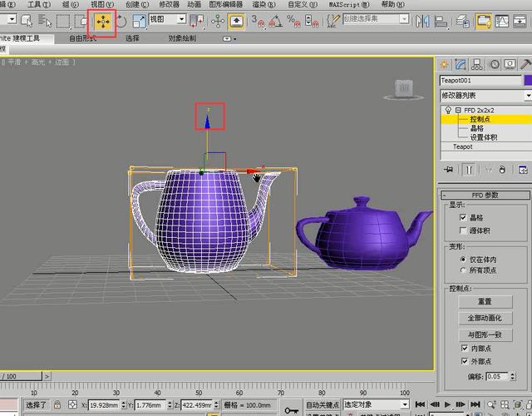Click Set Keys key icon button
The height and width of the screenshot is (416, 532).
291,410
